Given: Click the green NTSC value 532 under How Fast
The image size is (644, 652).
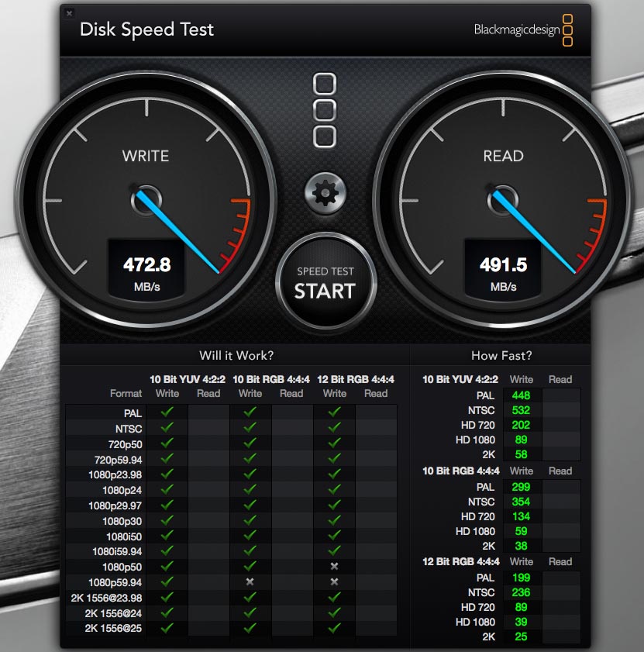Looking at the screenshot, I should pos(521,410).
